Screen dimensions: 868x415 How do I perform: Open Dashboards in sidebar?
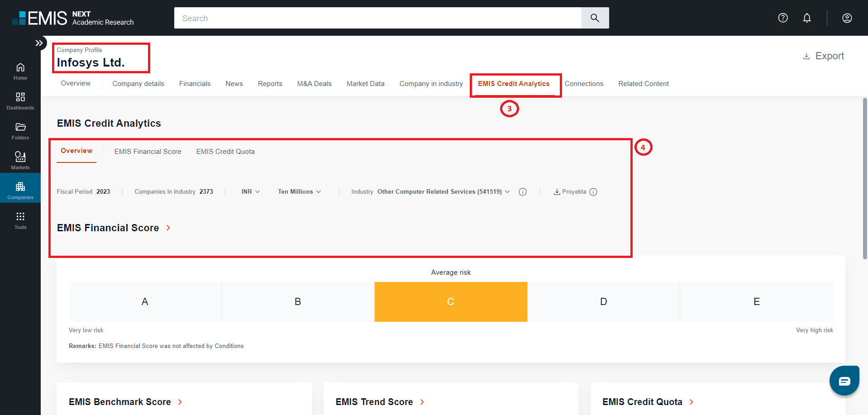coord(20,101)
